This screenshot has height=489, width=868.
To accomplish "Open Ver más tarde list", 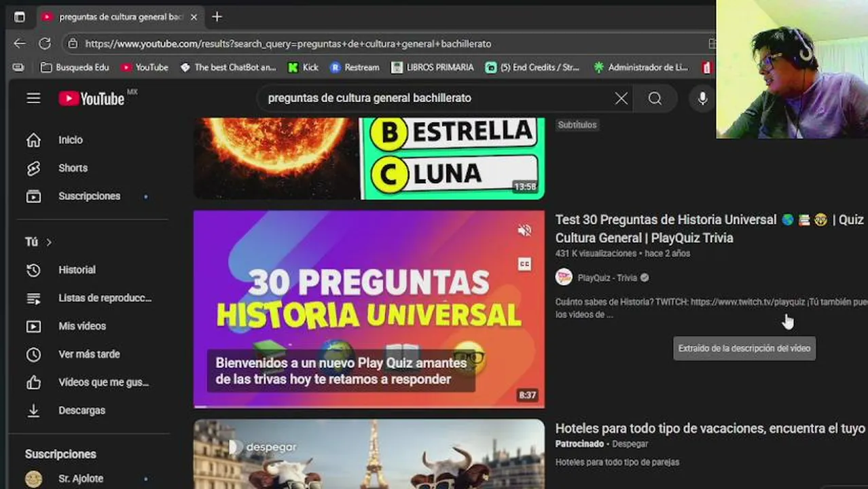I will click(88, 355).
